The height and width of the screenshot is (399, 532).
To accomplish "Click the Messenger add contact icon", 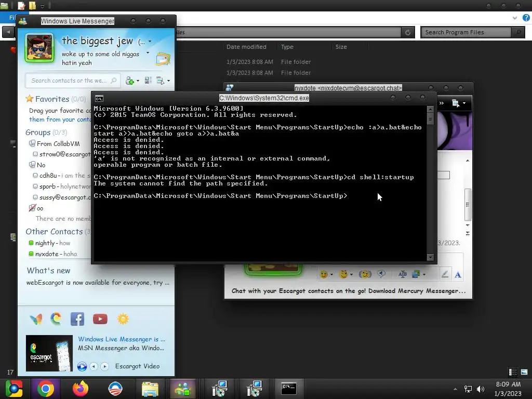I will click(129, 81).
